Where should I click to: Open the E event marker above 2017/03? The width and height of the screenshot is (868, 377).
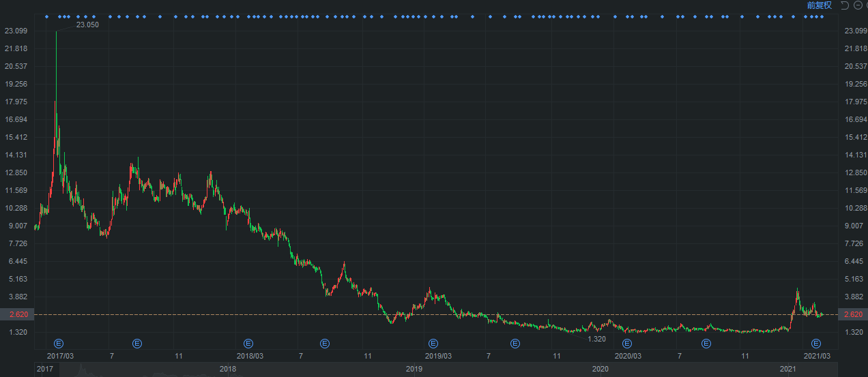pyautogui.click(x=59, y=343)
